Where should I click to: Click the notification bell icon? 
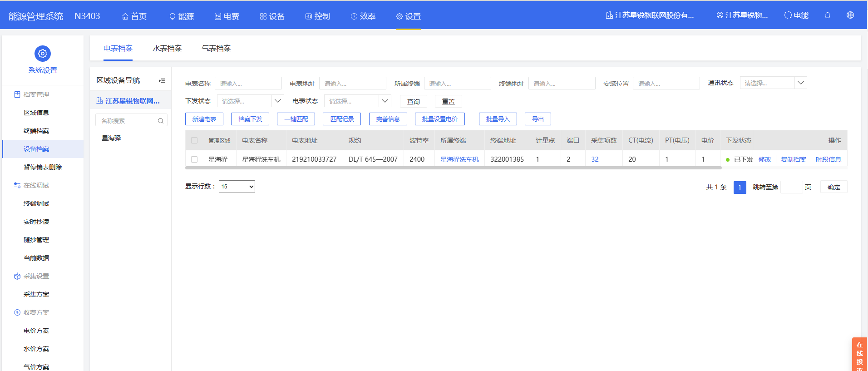828,15
